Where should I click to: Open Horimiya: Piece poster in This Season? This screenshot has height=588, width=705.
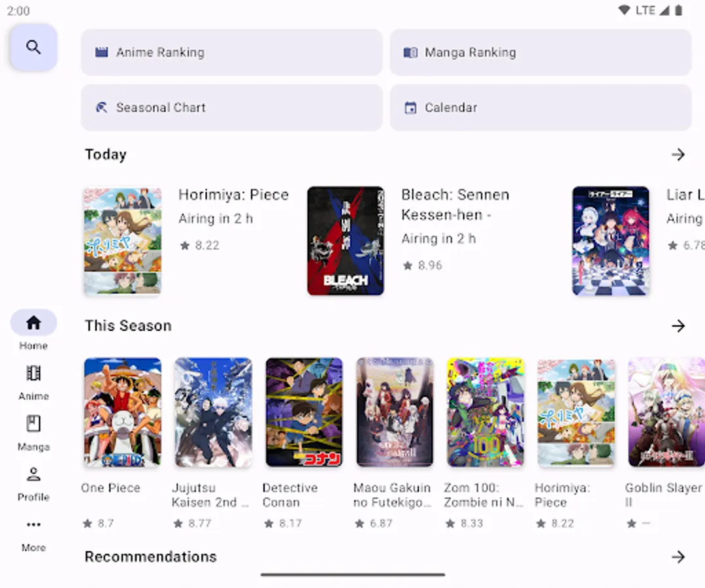click(576, 412)
